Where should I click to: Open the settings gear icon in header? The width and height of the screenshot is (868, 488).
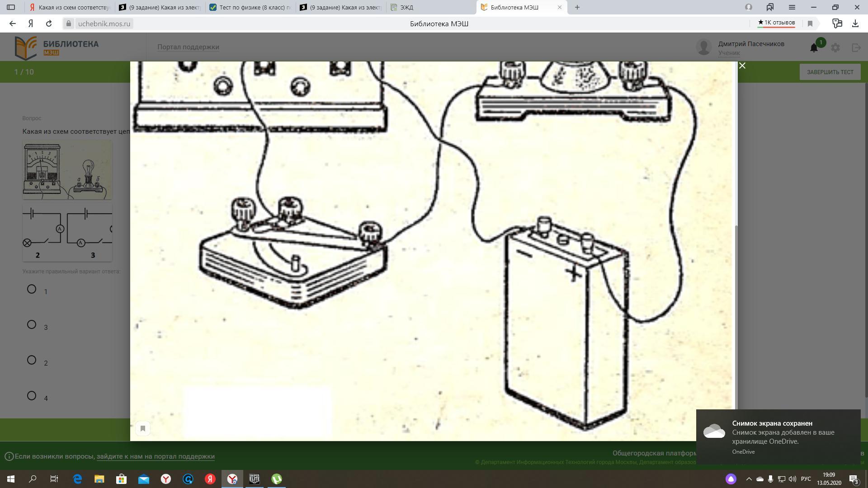(x=835, y=47)
